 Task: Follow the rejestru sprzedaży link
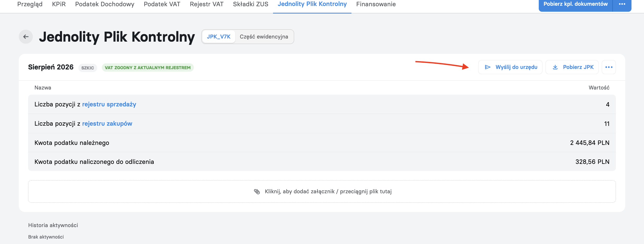click(x=109, y=104)
